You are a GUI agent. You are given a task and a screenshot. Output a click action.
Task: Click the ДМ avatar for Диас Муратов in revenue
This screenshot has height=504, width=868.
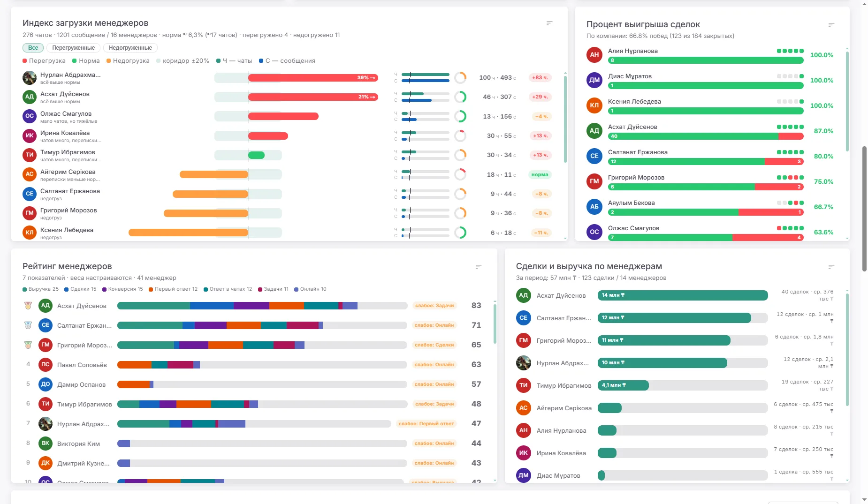[524, 475]
